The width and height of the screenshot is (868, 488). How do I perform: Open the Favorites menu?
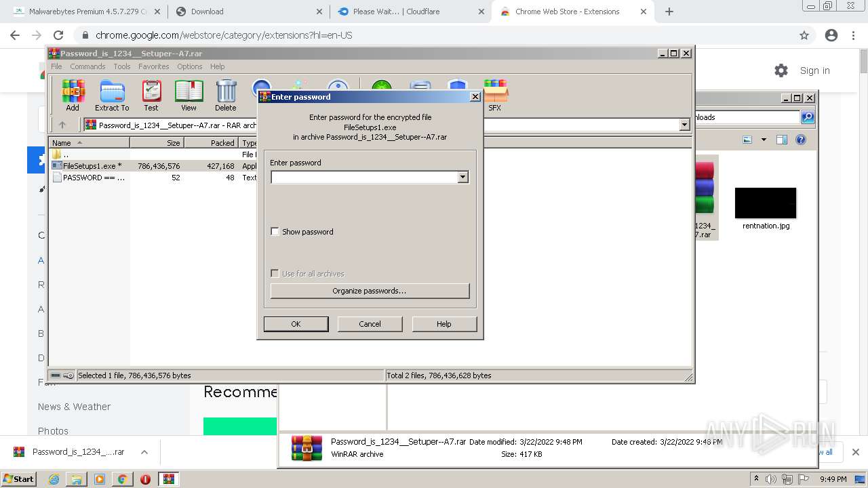(154, 66)
